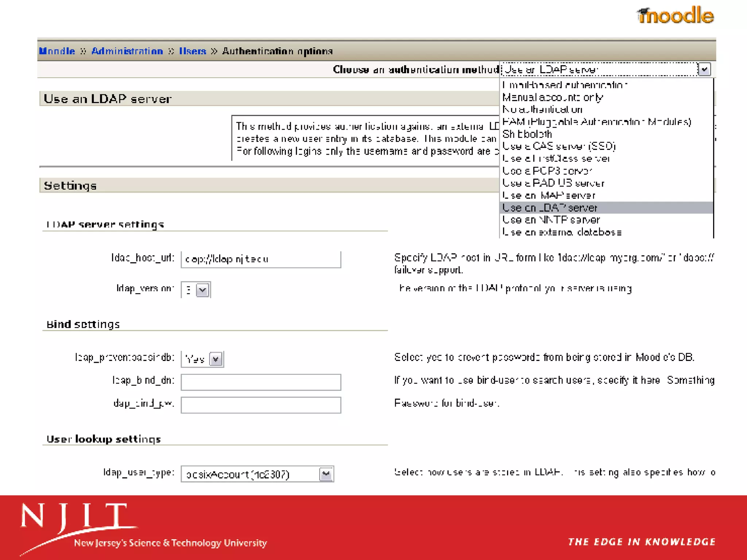This screenshot has width=747, height=560.
Task: Click the ldap_host_url input field
Action: pyautogui.click(x=261, y=259)
